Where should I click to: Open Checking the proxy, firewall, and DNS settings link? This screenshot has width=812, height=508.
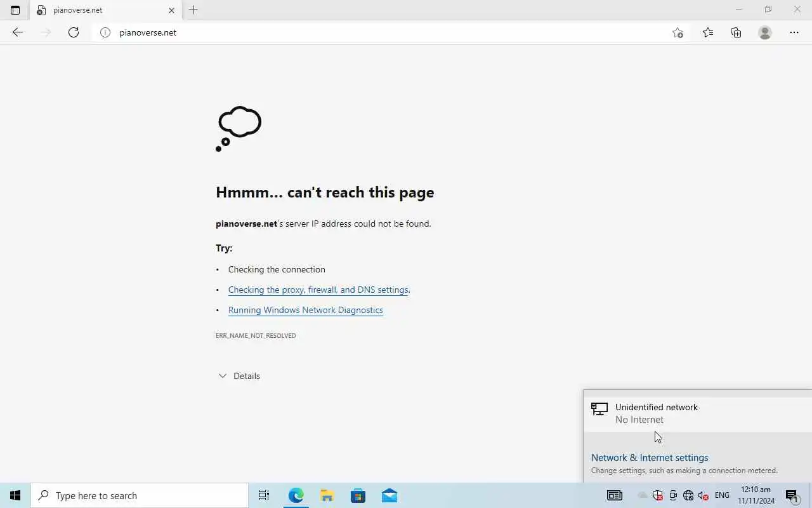[318, 290]
